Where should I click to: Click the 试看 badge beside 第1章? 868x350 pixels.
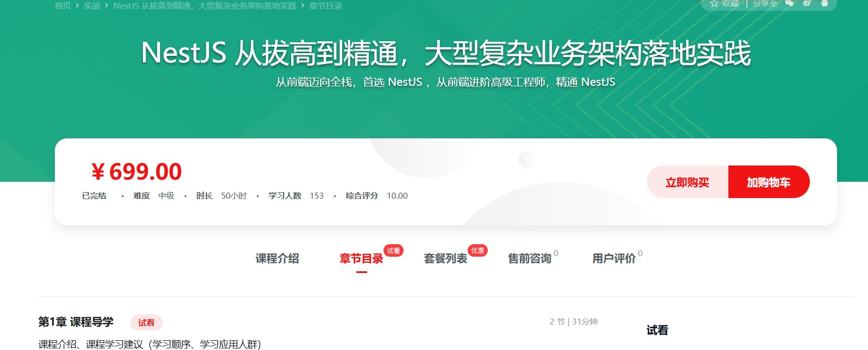tap(146, 322)
